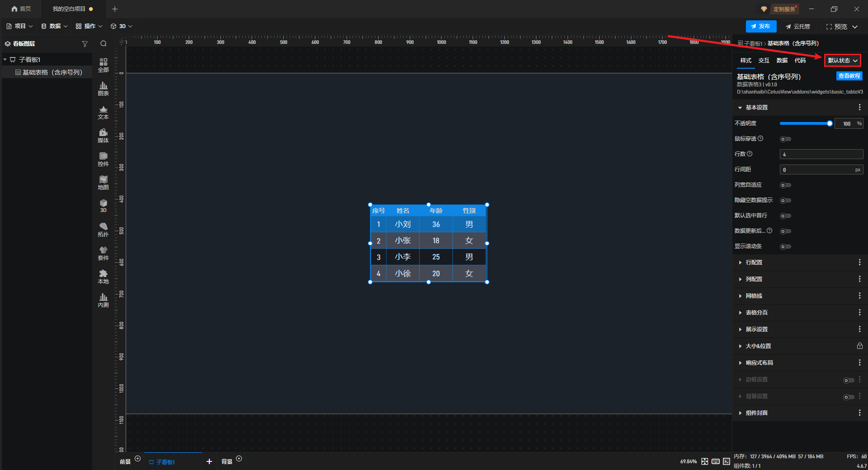Open the 套件 (kit) component category
868x470 pixels.
pos(103,253)
